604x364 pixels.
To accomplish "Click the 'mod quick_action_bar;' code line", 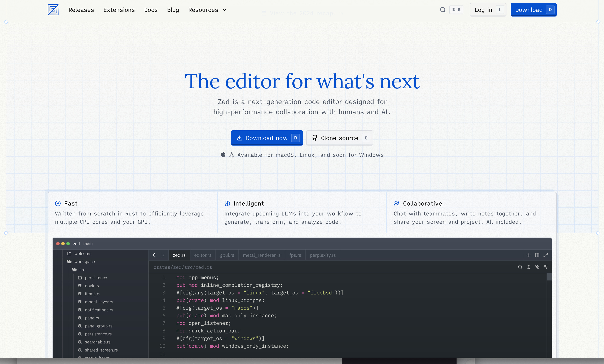I will pos(208,331).
